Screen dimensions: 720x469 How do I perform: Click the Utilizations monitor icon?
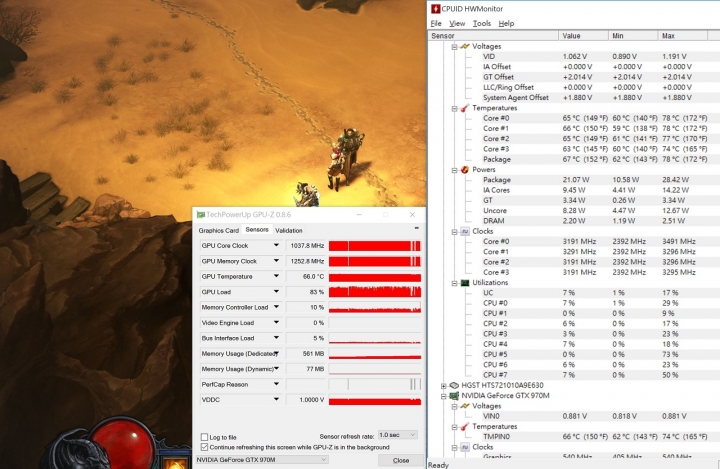click(465, 283)
